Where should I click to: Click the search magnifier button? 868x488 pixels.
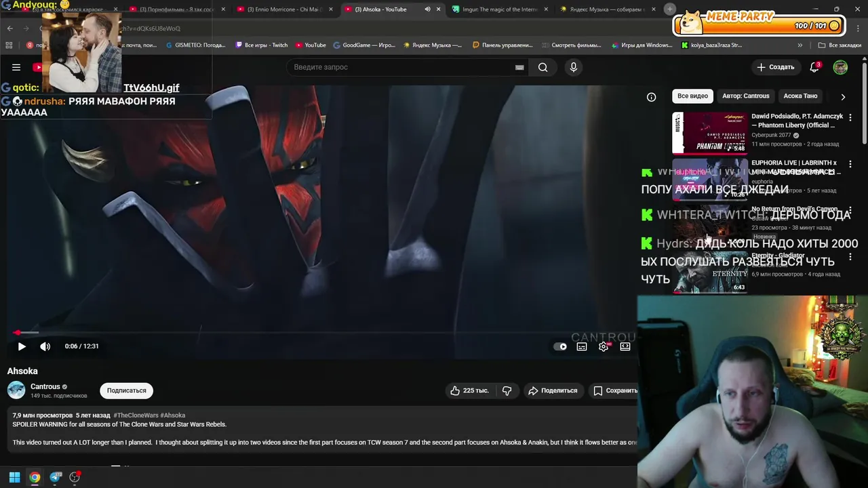[542, 67]
